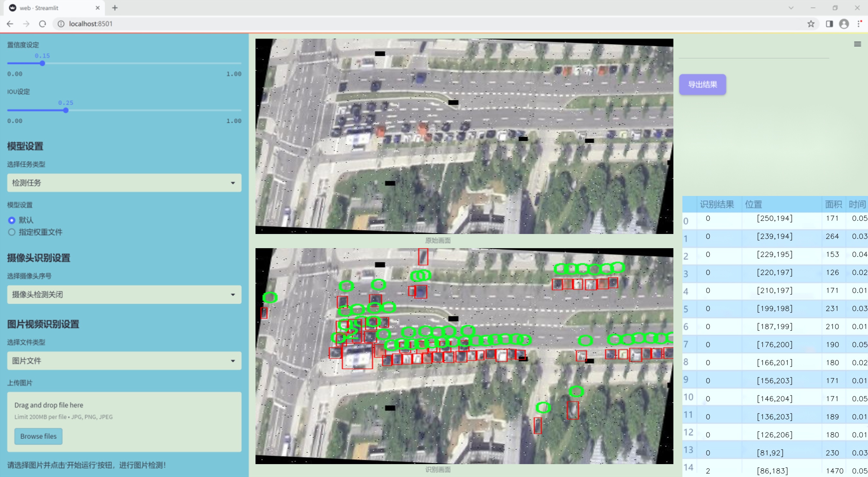
Task: View site information icon in address bar
Action: click(x=61, y=24)
